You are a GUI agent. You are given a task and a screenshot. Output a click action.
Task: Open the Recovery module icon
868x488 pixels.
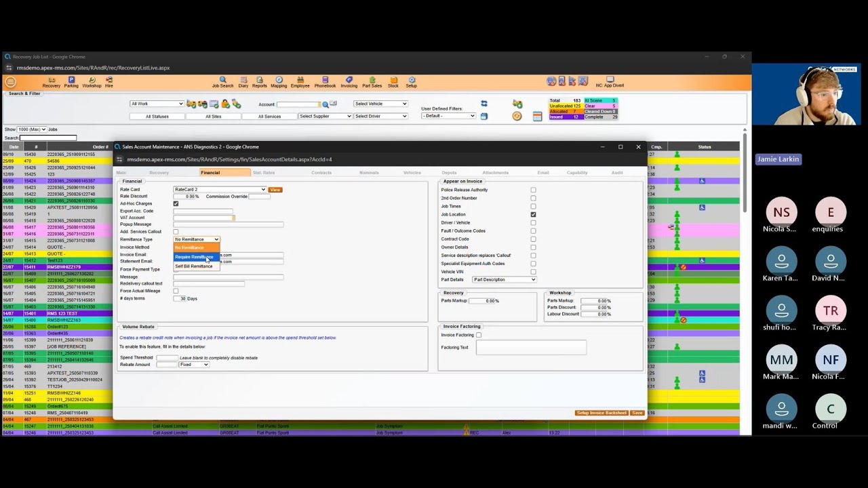pyautogui.click(x=52, y=82)
